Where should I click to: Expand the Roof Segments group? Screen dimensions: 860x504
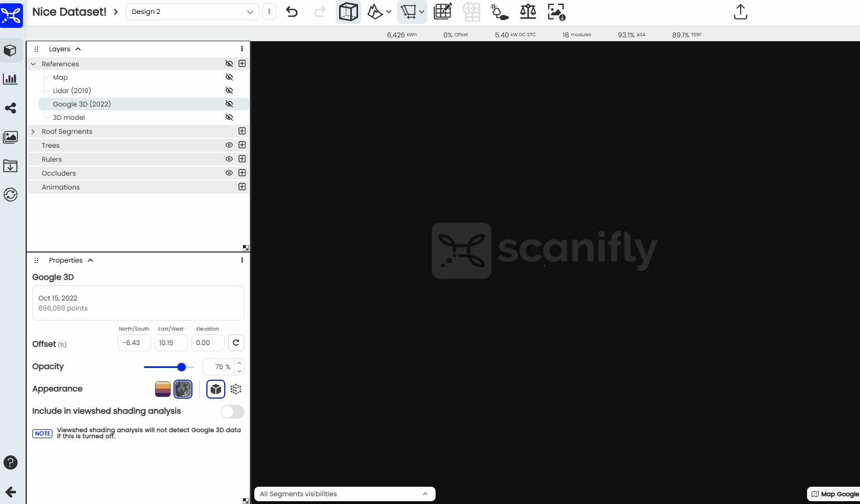(x=33, y=132)
